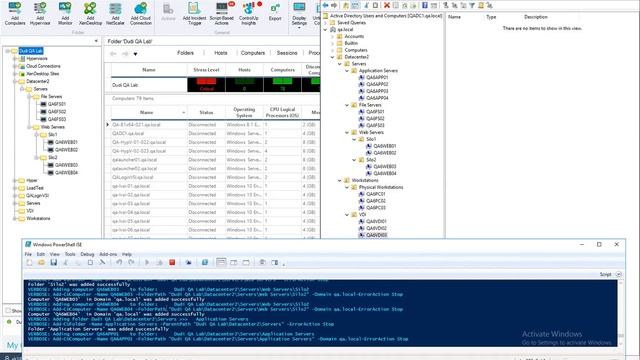Switch to the Hosts view in ControlUp
The image size is (640, 360).
pos(221,53)
